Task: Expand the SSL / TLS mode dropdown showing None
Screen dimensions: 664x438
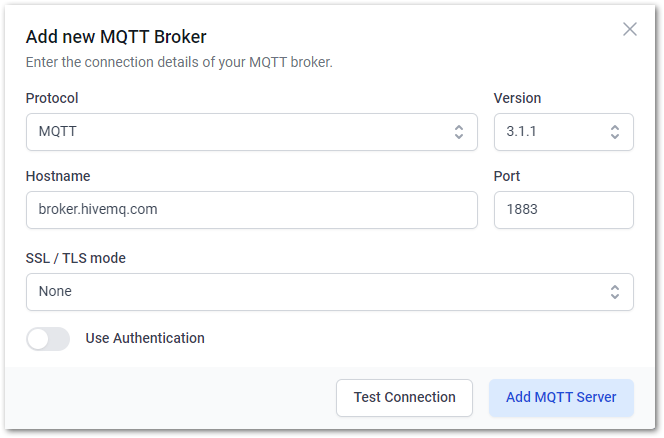Action: click(330, 292)
